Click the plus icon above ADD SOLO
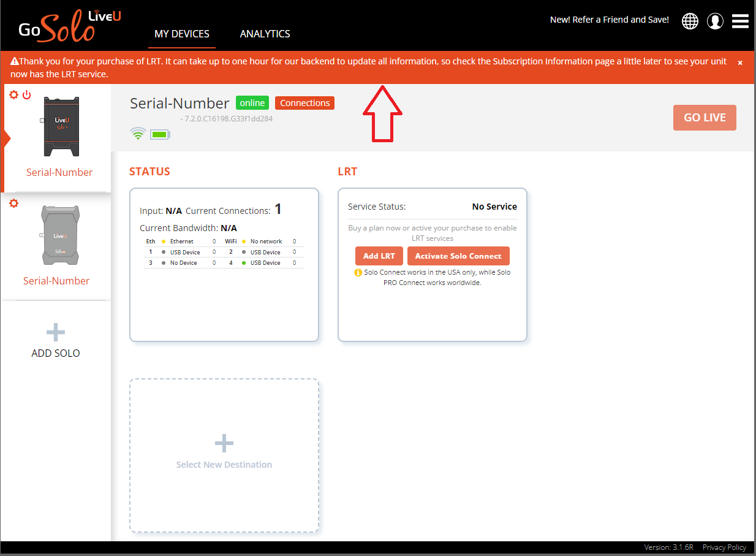The height and width of the screenshot is (556, 756). [x=55, y=333]
